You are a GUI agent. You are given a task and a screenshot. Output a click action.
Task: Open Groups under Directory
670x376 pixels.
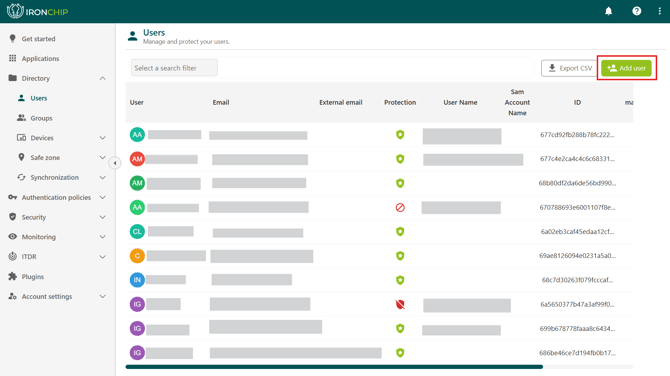(x=41, y=118)
